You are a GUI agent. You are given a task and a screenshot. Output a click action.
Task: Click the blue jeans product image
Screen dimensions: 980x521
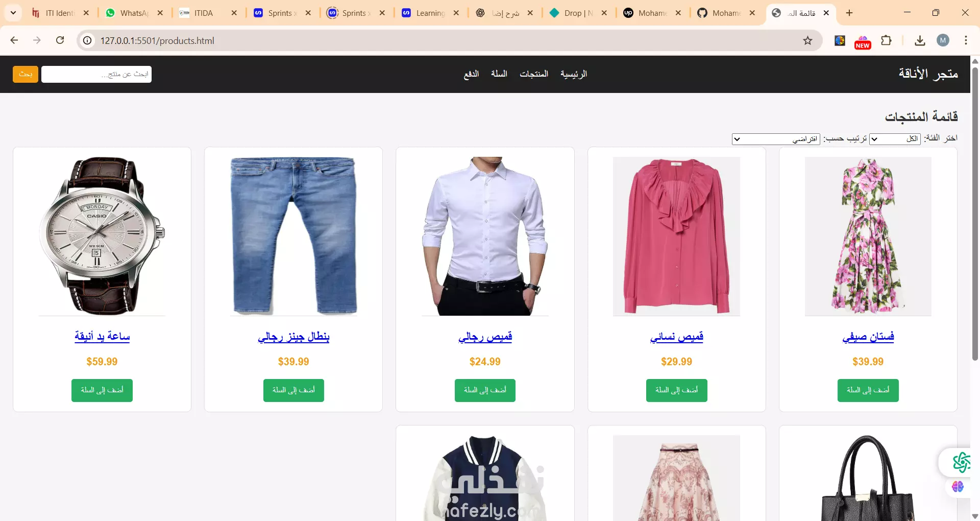[293, 236]
